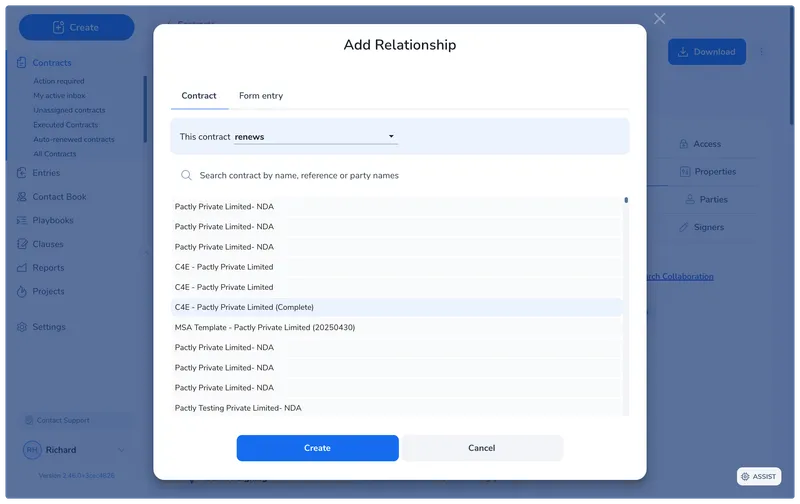This screenshot has width=800, height=504.
Task: Click the Signers label in right panel
Action: pyautogui.click(x=709, y=228)
